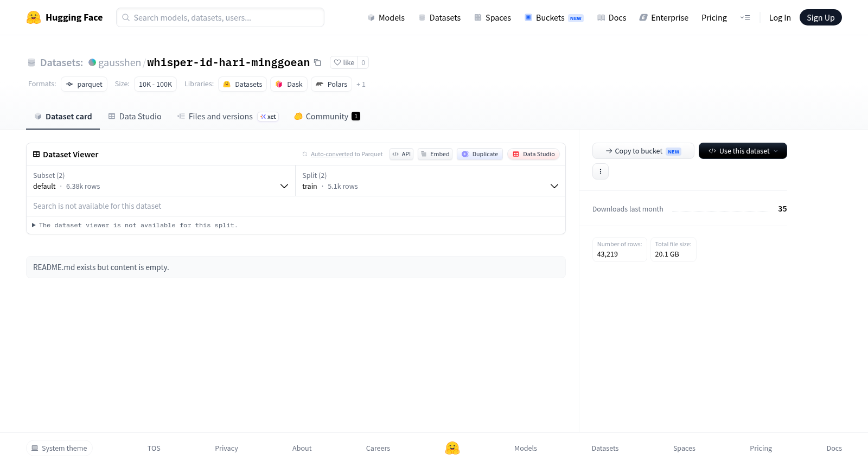Open Docs in top navigation

pos(612,17)
